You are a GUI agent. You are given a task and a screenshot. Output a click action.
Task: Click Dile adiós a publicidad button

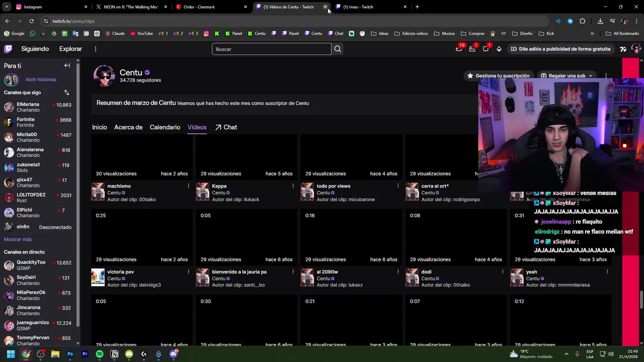560,49
